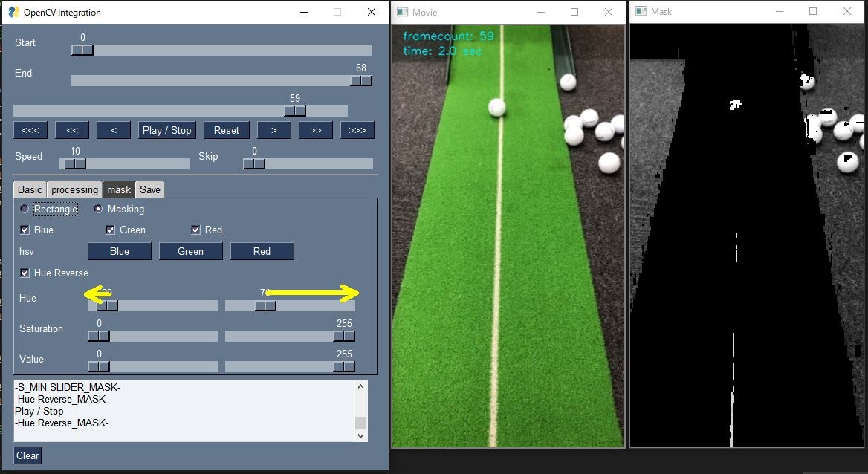
Task: Click the Value minimum slider handle
Action: [x=99, y=366]
